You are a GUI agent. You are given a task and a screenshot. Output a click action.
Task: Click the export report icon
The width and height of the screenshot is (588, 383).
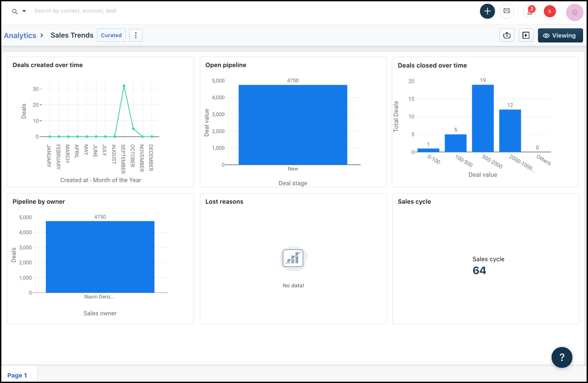[x=507, y=35]
